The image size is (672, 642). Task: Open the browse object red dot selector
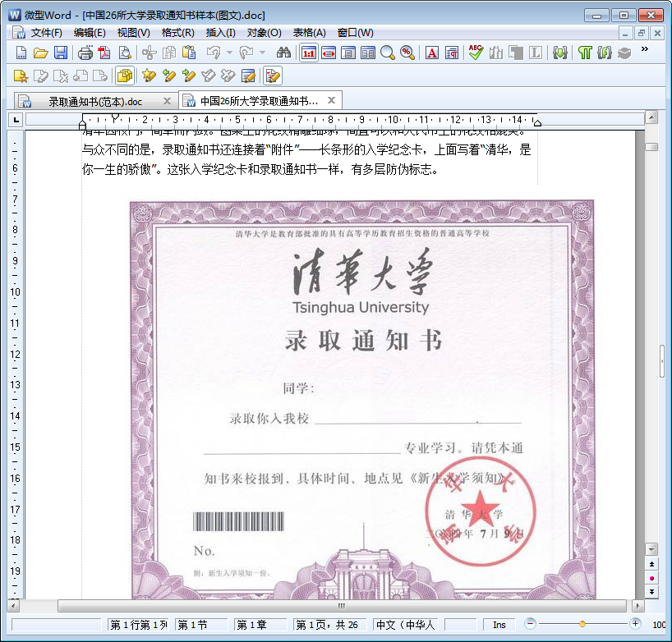click(x=651, y=578)
